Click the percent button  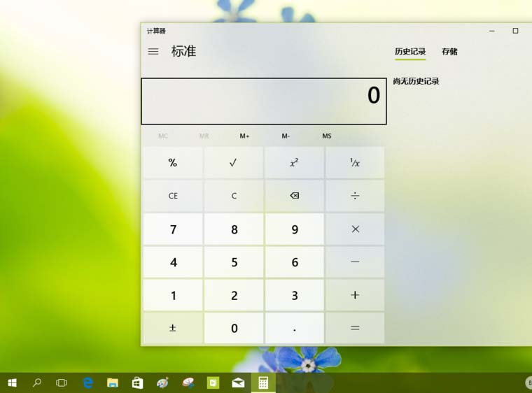pos(173,163)
